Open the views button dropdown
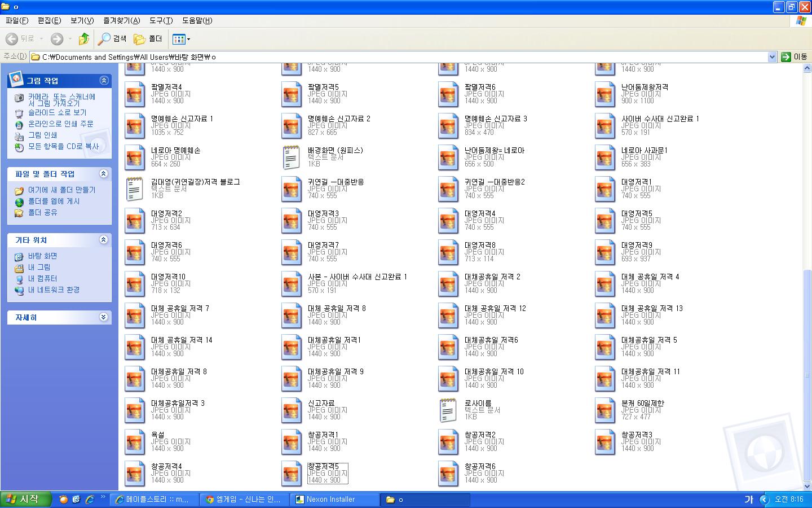 [182, 39]
